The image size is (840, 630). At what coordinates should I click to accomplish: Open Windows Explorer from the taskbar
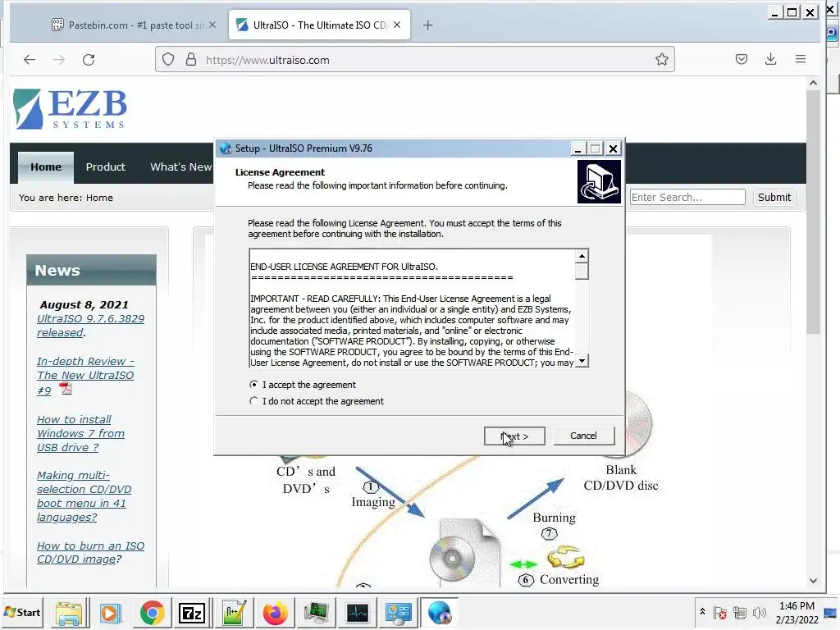[x=69, y=612]
